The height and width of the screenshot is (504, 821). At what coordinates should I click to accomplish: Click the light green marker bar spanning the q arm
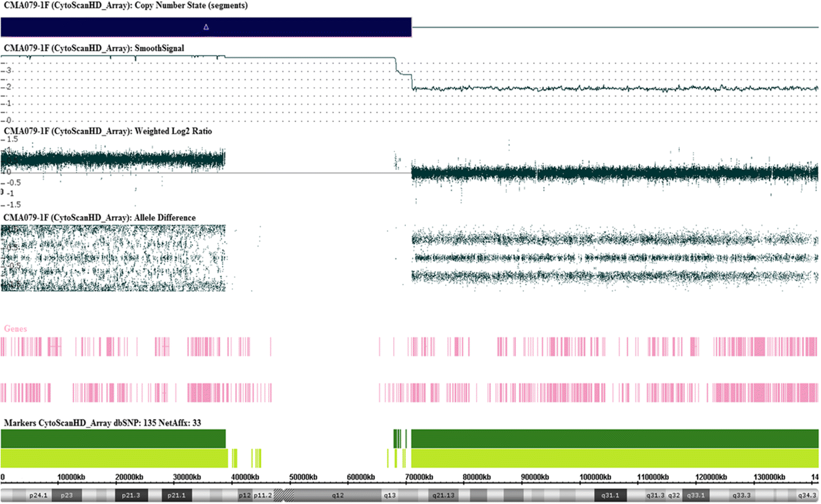click(x=615, y=458)
